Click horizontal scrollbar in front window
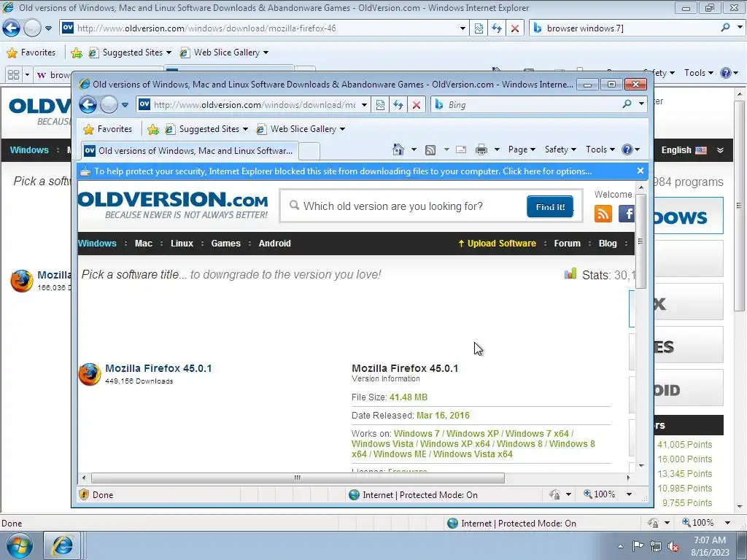Image resolution: width=747 pixels, height=560 pixels. (298, 478)
